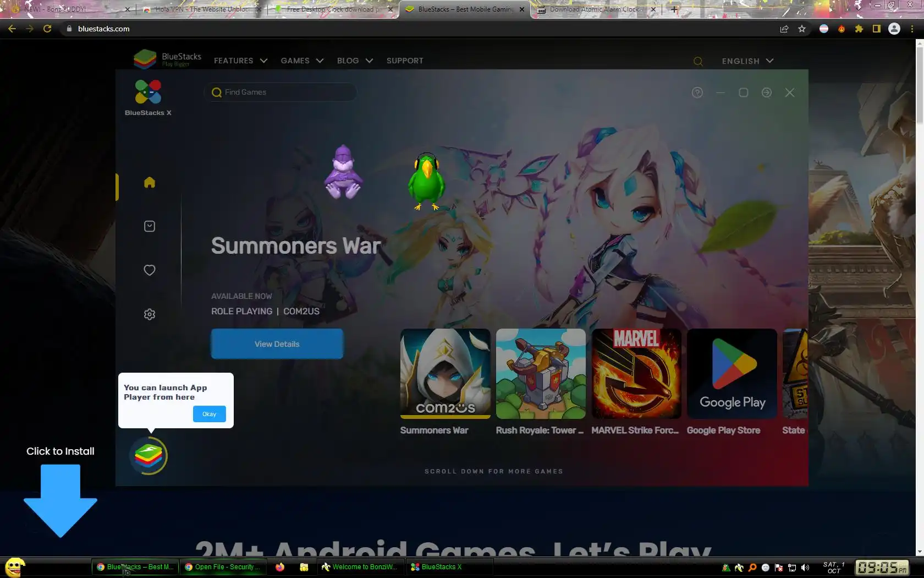Open a new browser tab
The image size is (924, 578).
tap(674, 9)
